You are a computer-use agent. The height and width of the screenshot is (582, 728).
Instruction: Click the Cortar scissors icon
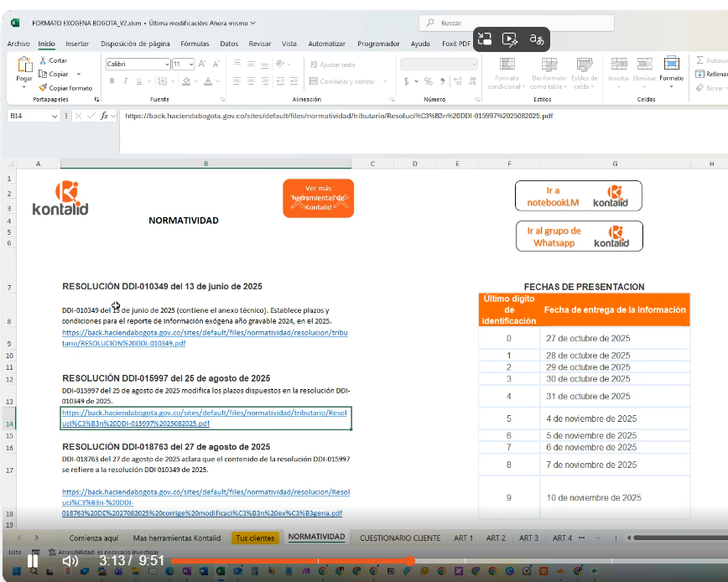click(x=42, y=60)
